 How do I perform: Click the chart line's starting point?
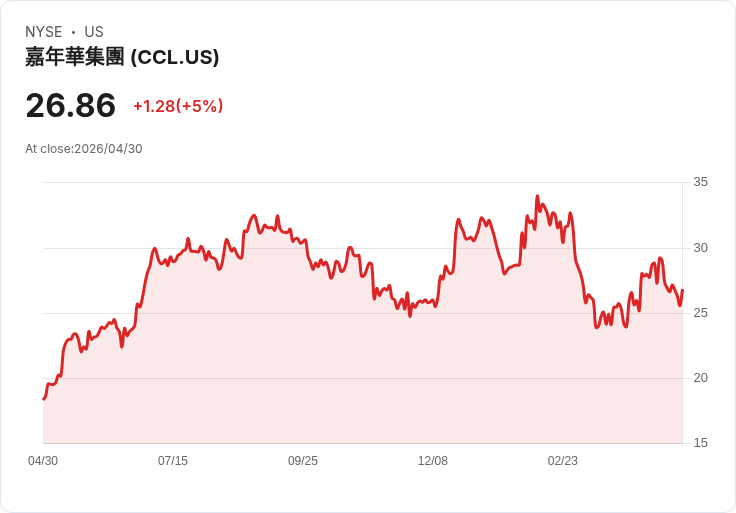click(x=44, y=399)
